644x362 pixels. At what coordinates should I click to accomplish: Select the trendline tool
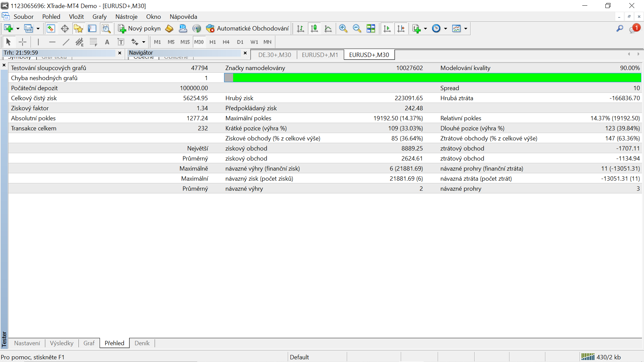[66, 42]
